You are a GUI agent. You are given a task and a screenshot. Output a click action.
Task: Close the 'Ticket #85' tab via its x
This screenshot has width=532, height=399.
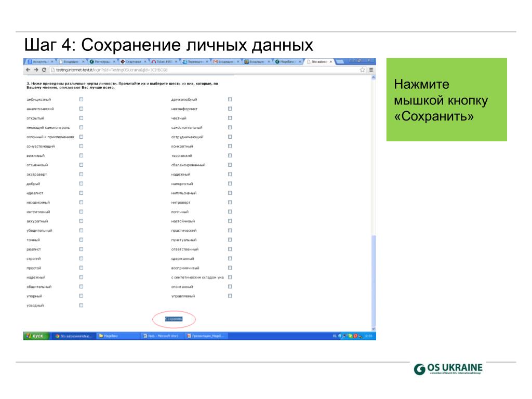(176, 62)
